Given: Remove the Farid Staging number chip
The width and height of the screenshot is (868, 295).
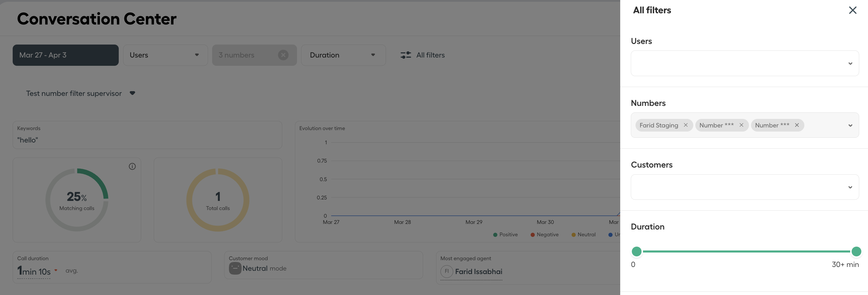Looking at the screenshot, I should pos(685,125).
